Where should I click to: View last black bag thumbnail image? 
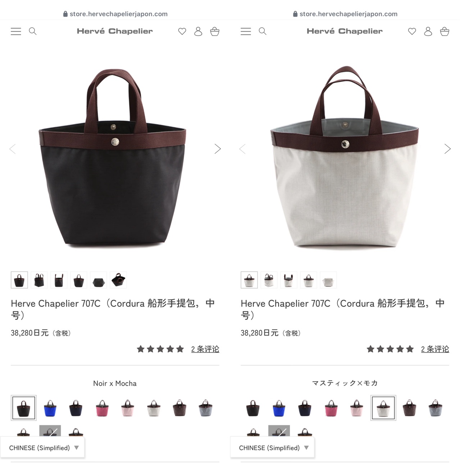118,280
